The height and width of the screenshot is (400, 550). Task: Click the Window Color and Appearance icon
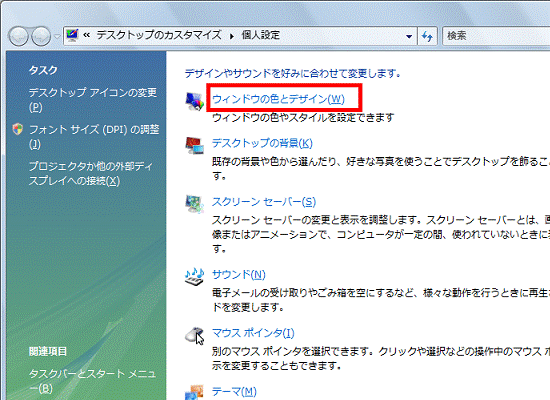194,101
